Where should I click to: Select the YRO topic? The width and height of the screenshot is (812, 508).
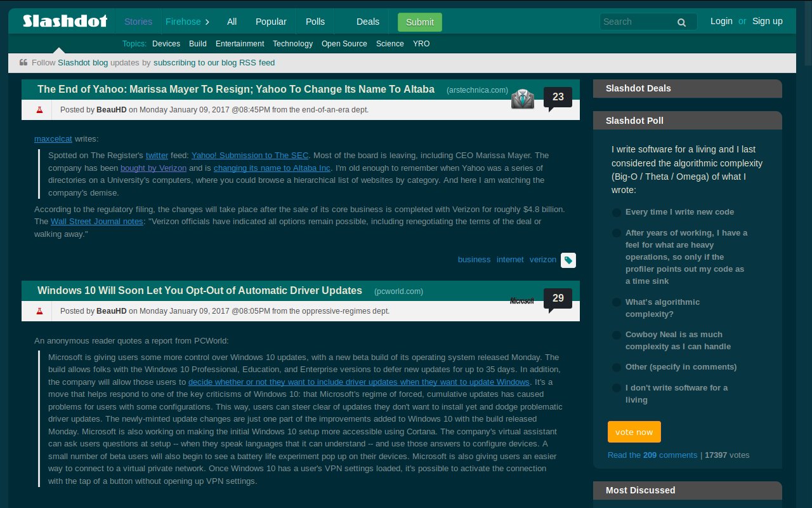pos(421,44)
